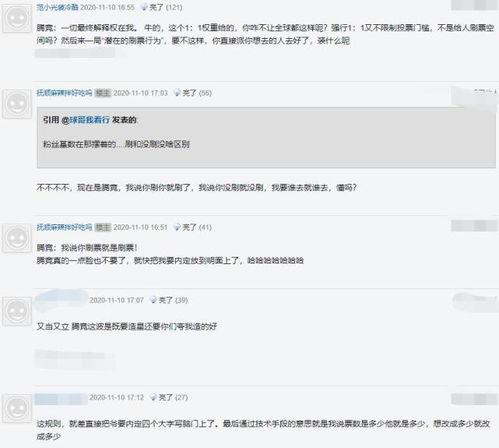
Task: Open avatar of the 16:51 comment author
Action: [17, 238]
